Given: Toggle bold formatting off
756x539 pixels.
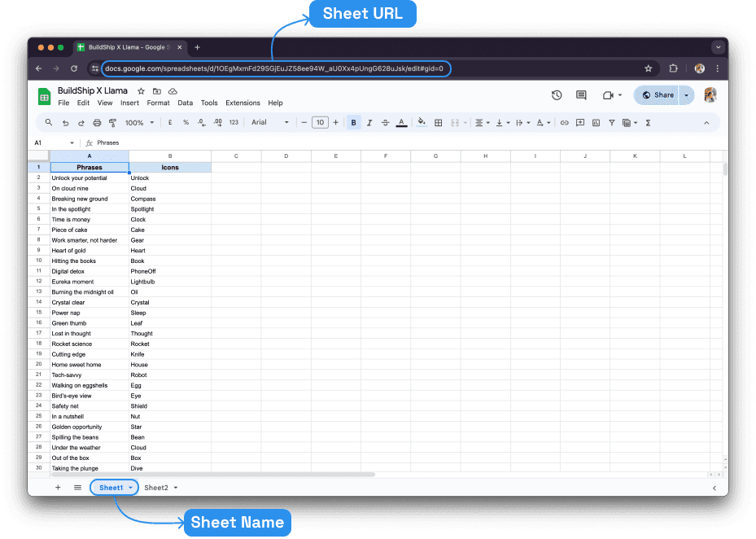Looking at the screenshot, I should click(352, 122).
